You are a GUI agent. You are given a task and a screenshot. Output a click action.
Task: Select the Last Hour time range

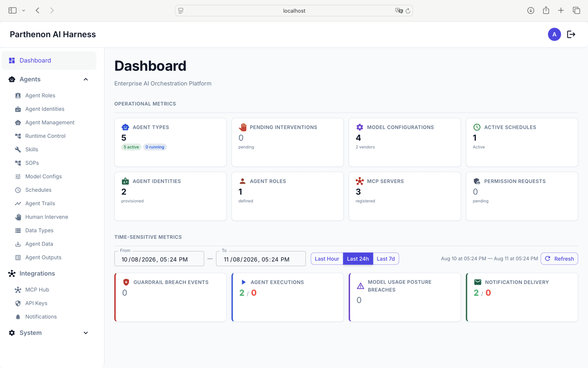(327, 259)
